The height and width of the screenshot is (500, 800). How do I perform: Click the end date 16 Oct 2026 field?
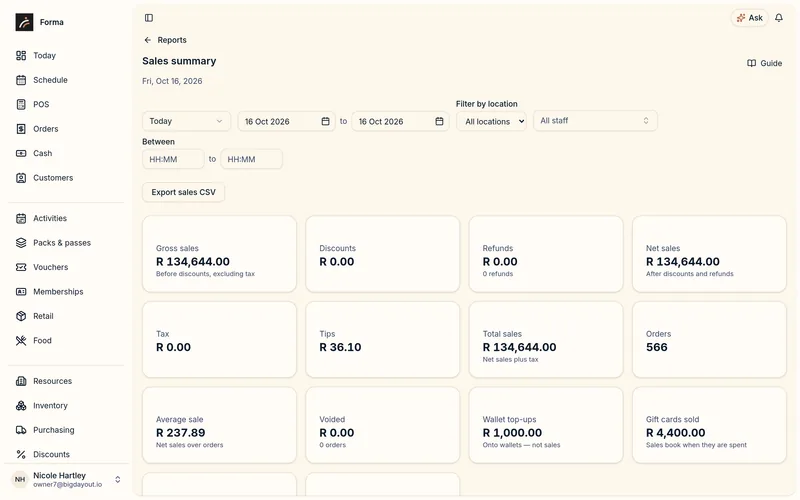pyautogui.click(x=401, y=121)
